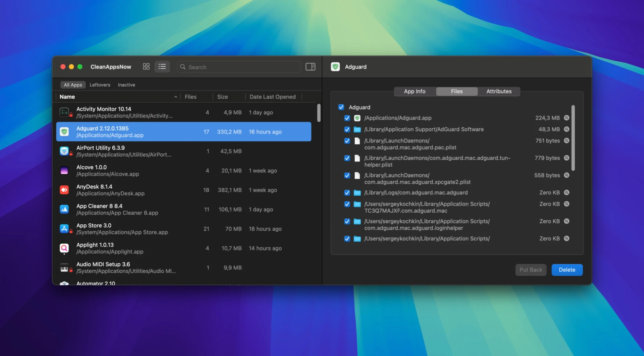Select the list view icon

pyautogui.click(x=162, y=67)
